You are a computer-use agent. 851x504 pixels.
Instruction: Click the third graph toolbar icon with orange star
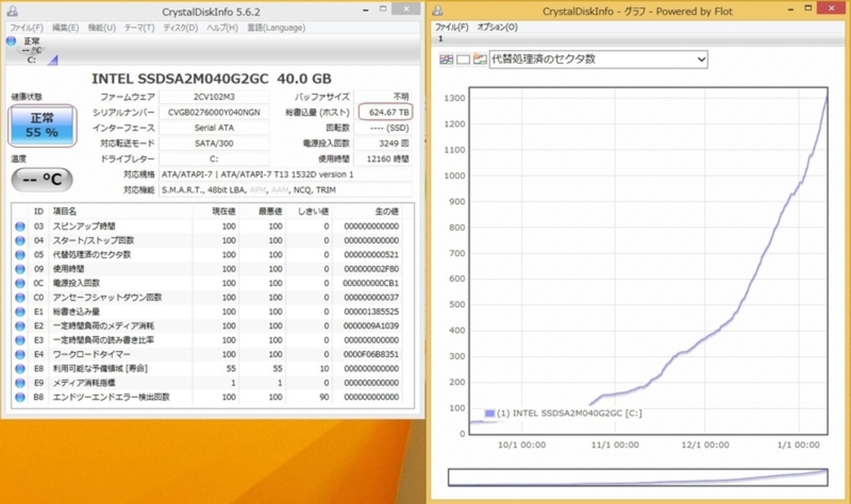[480, 60]
